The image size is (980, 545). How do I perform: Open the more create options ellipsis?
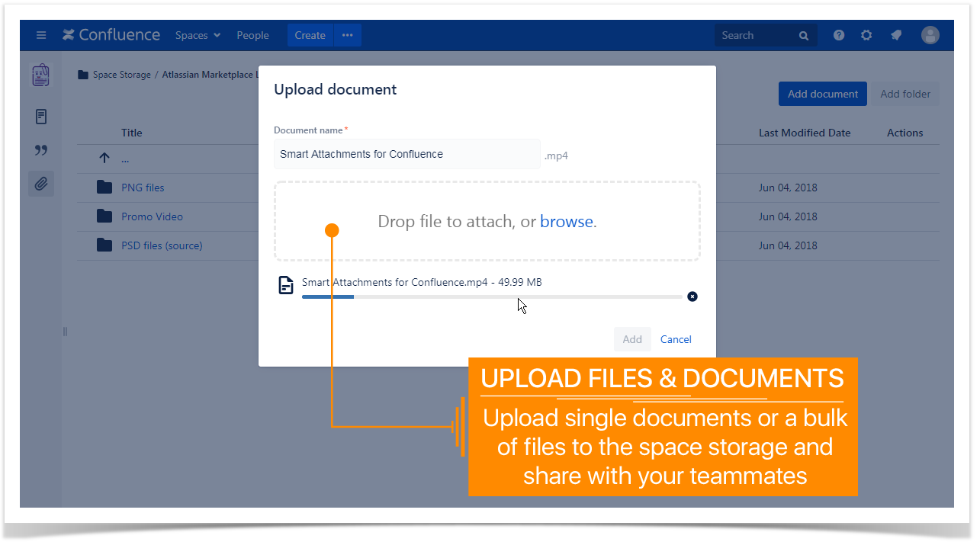click(347, 35)
